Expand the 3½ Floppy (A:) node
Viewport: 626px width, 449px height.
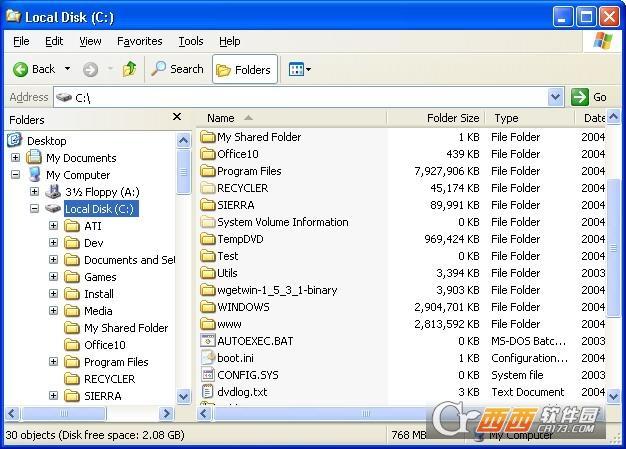(34, 192)
